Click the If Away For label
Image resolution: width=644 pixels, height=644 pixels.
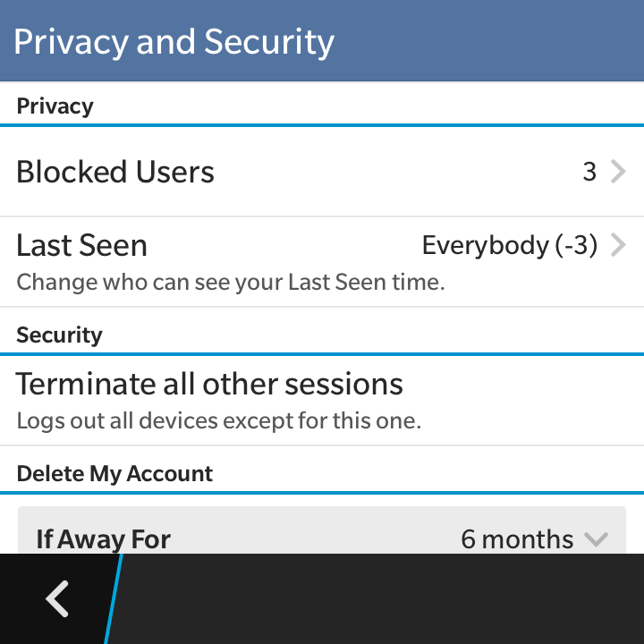click(103, 539)
